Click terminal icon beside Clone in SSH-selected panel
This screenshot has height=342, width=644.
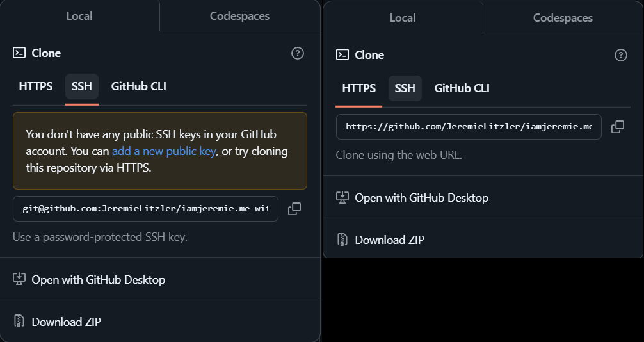click(x=19, y=53)
